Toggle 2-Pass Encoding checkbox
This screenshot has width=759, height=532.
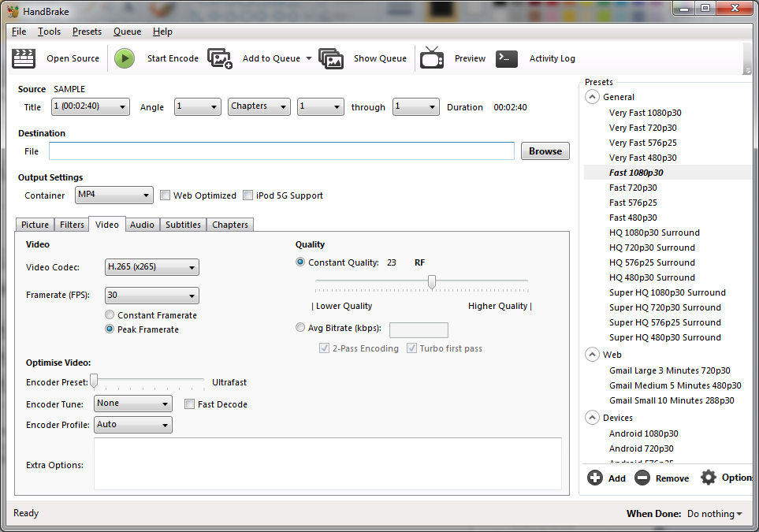click(324, 348)
